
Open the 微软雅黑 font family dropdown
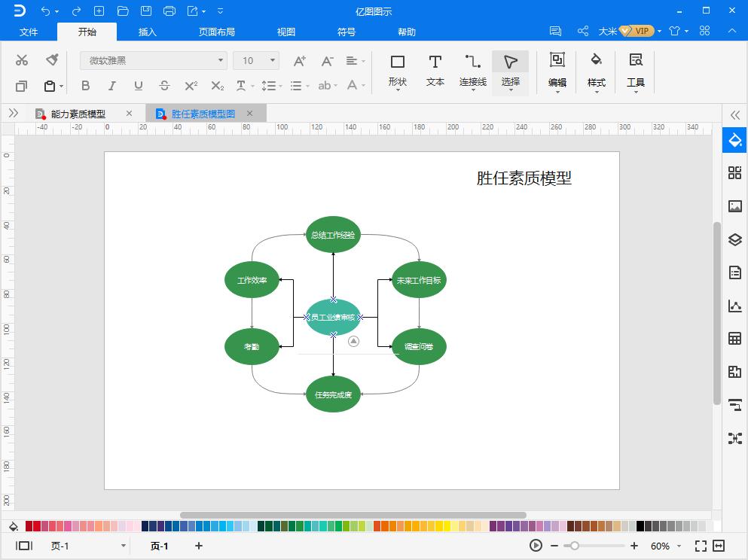coord(219,59)
